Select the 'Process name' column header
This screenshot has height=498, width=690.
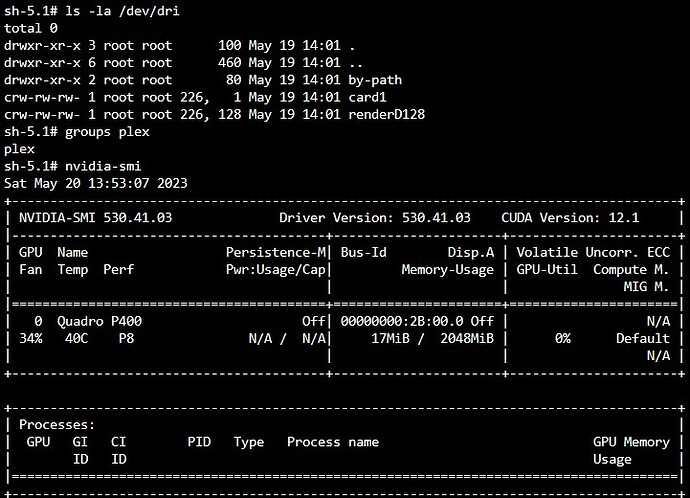pos(333,442)
